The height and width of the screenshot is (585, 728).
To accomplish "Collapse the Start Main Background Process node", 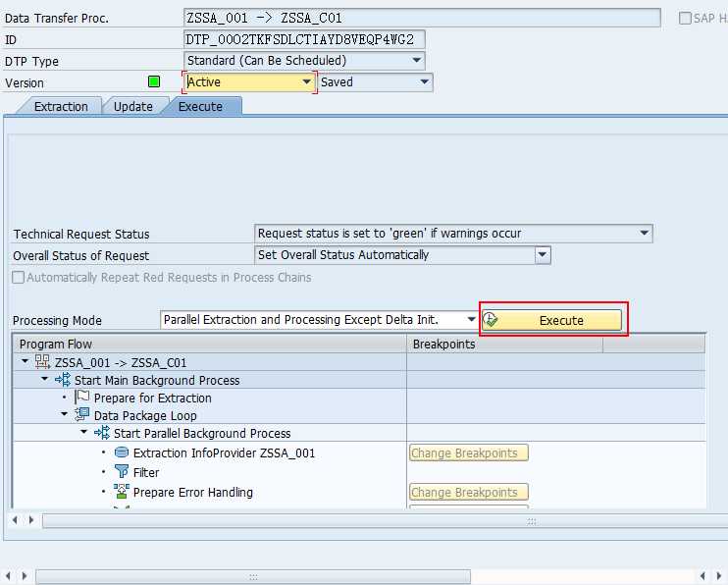I will [44, 379].
